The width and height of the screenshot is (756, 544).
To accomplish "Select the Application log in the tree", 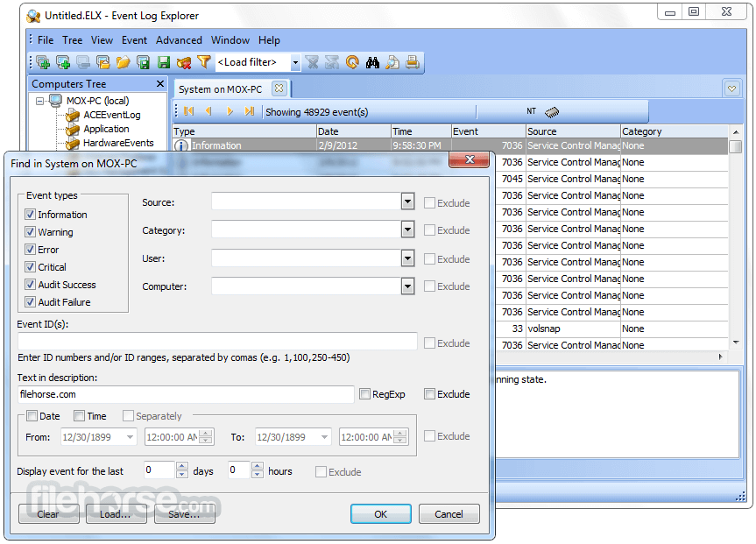I will (x=106, y=129).
